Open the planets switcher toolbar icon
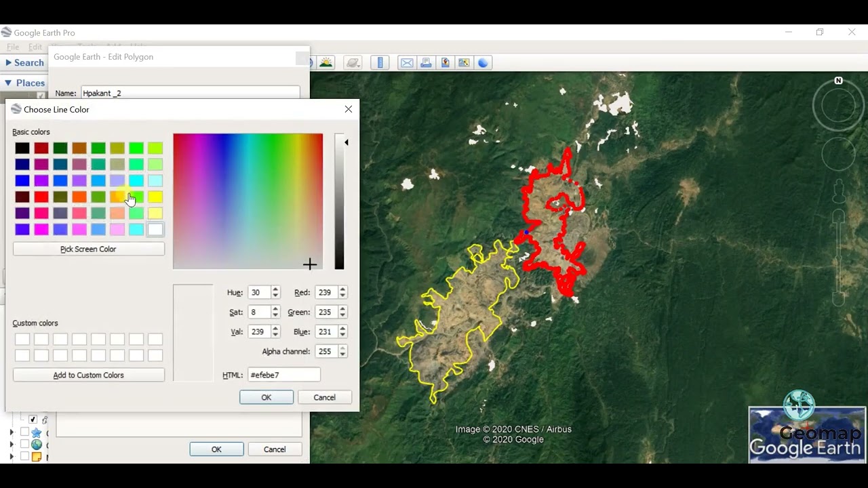 point(353,62)
